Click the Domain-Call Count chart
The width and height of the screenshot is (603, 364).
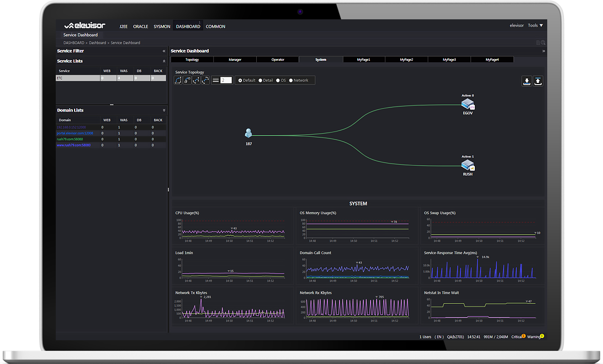click(357, 267)
